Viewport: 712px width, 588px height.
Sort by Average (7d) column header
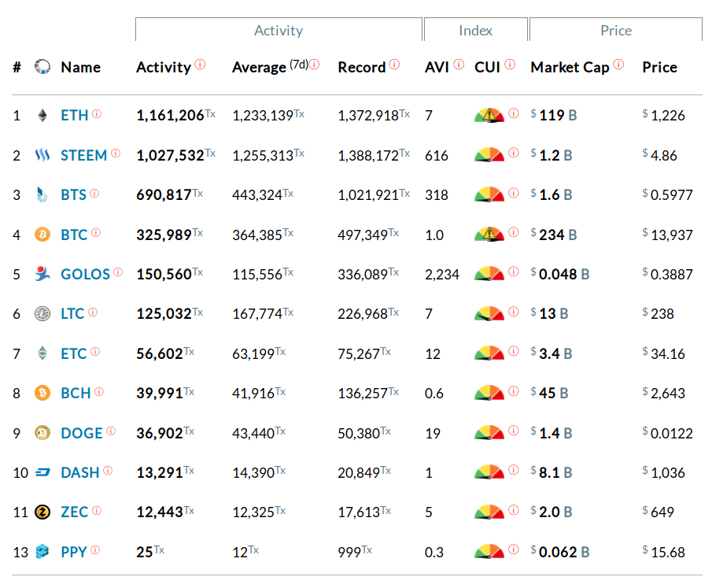pyautogui.click(x=259, y=68)
